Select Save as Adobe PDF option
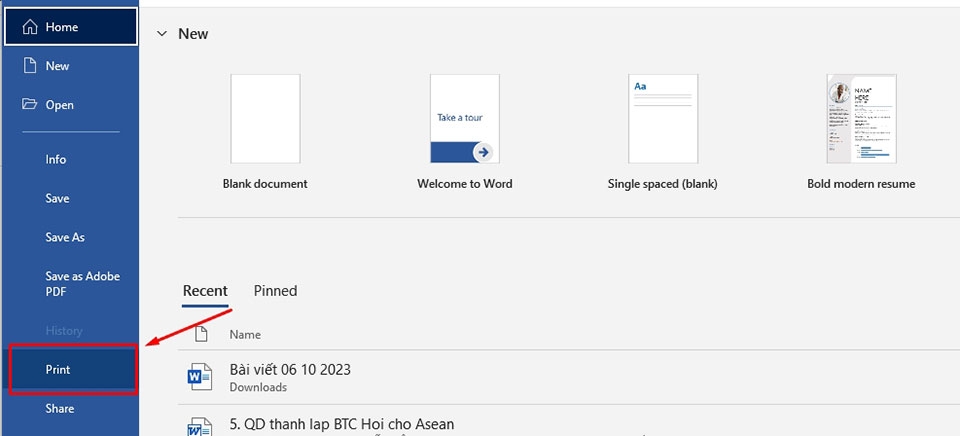The image size is (960, 436). click(x=82, y=284)
